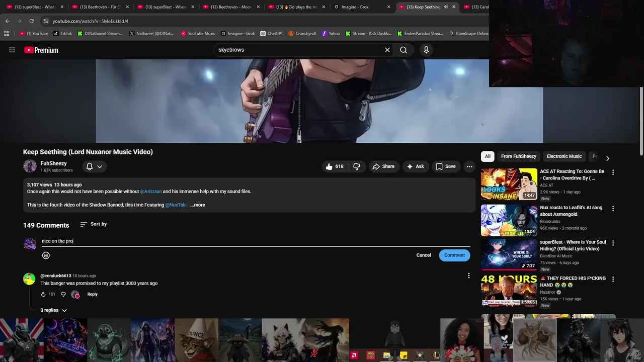This screenshot has height=362, width=644.
Task: Open the ChatGPT bookmark
Action: pos(271,34)
